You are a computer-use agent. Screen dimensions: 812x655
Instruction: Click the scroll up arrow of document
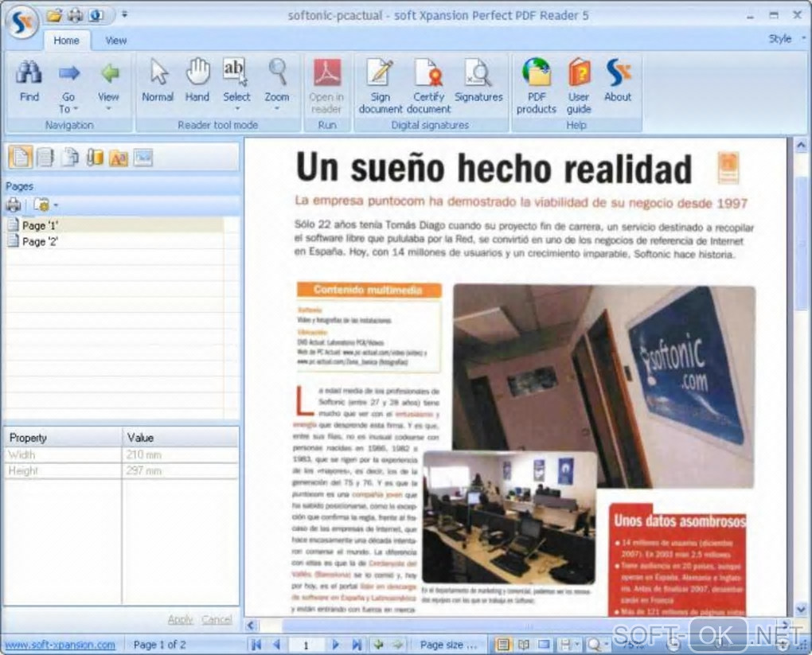point(801,146)
